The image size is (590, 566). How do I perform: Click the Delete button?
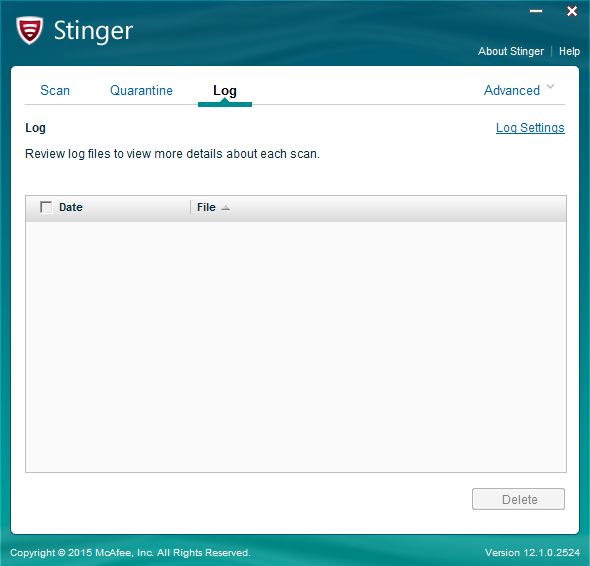tap(519, 499)
